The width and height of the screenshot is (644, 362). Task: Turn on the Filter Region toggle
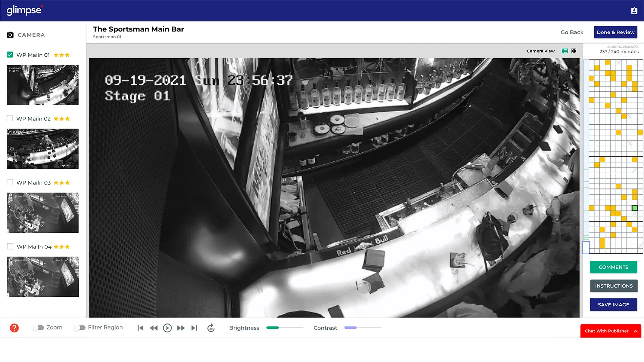pos(79,327)
